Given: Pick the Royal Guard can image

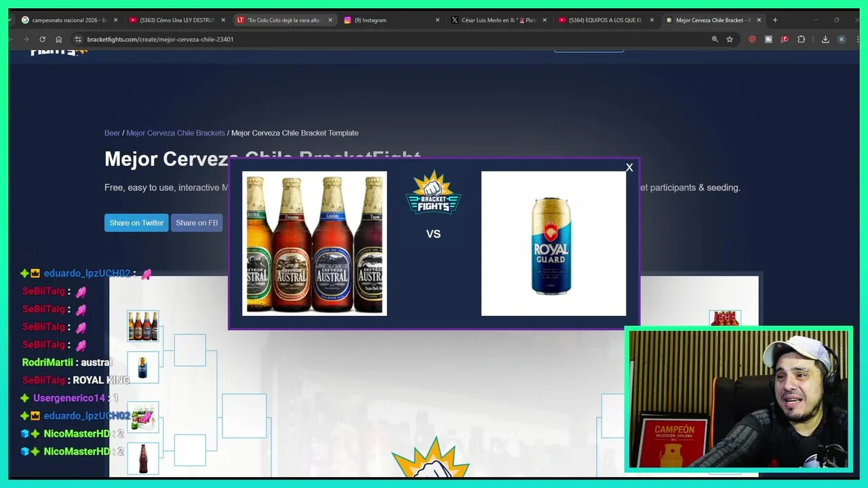Looking at the screenshot, I should (x=553, y=243).
